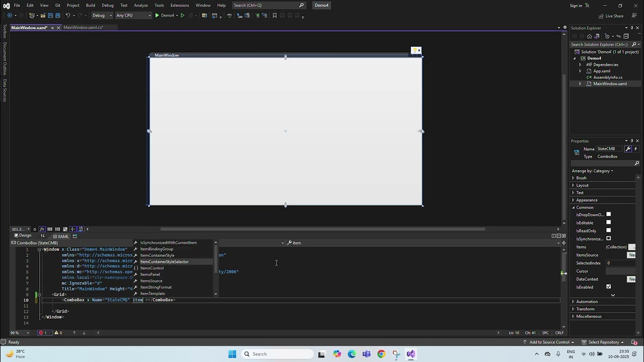Image resolution: width=644 pixels, height=362 pixels.
Task: Switch to the XAML pane tab
Action: tap(60, 236)
